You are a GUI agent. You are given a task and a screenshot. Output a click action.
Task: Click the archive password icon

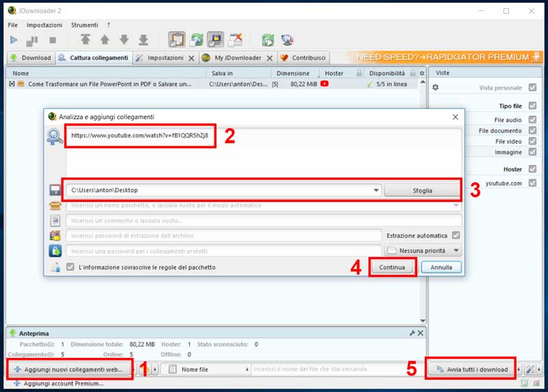55,236
